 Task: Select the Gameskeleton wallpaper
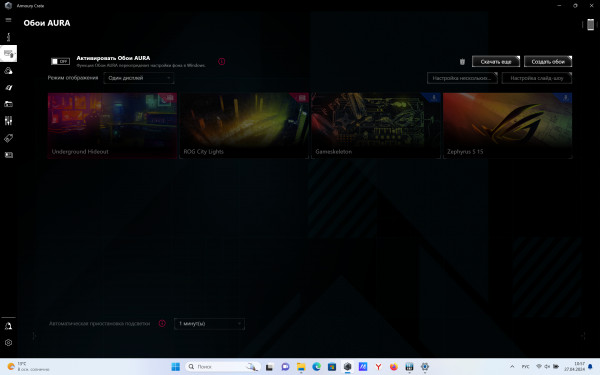pos(376,125)
